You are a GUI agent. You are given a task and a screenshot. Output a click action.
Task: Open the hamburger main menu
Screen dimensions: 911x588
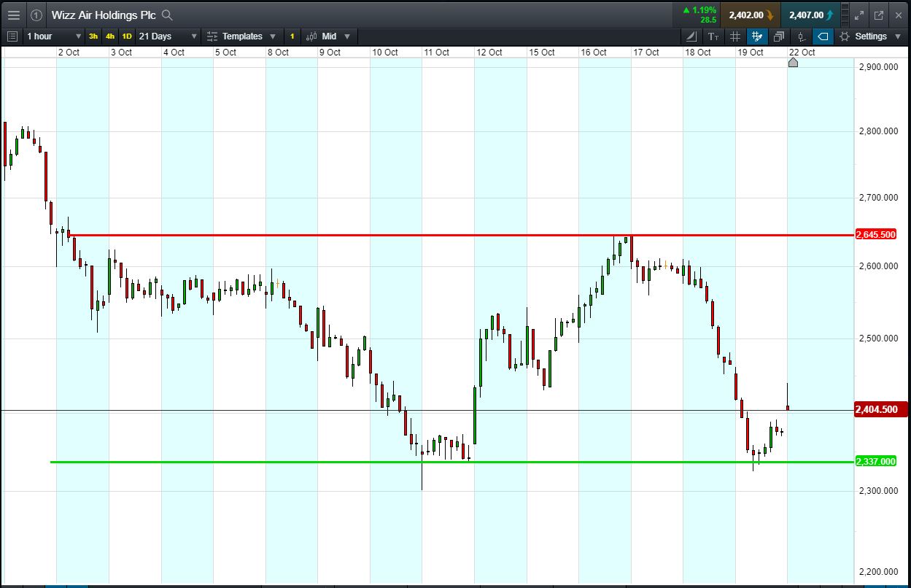(13, 15)
